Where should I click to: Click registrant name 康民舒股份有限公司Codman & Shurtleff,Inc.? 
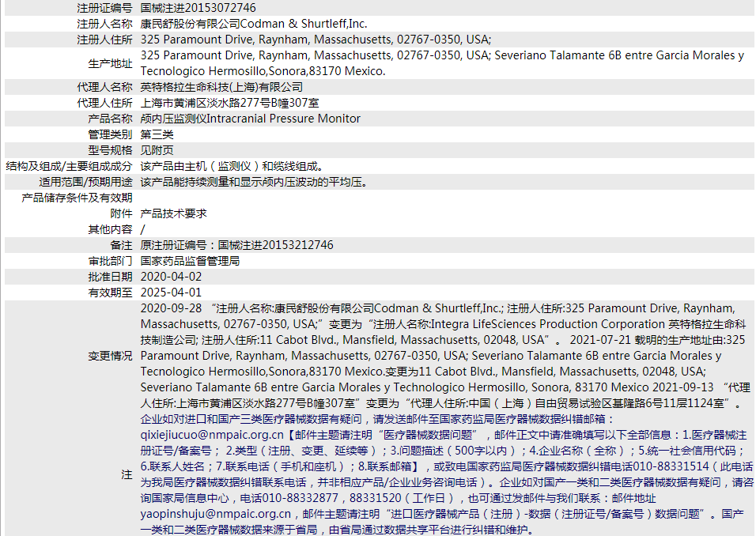[254, 24]
